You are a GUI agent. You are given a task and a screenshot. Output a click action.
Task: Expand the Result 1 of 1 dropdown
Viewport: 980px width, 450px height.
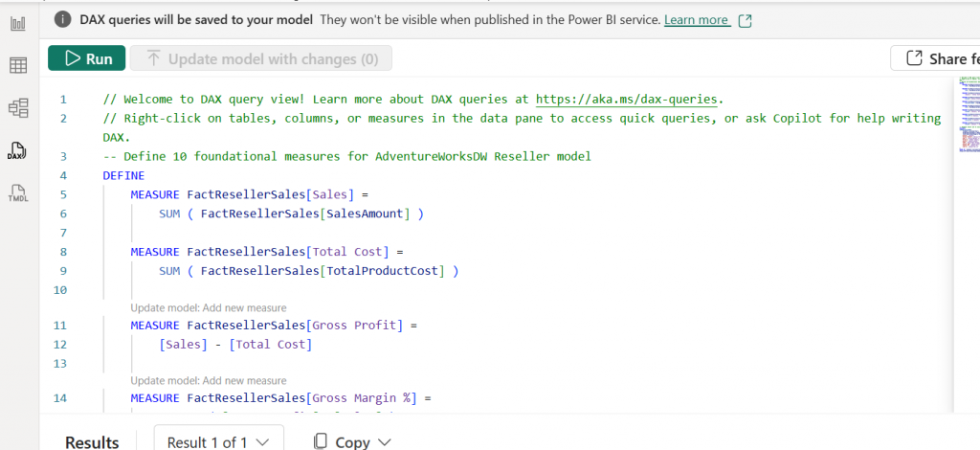point(219,441)
